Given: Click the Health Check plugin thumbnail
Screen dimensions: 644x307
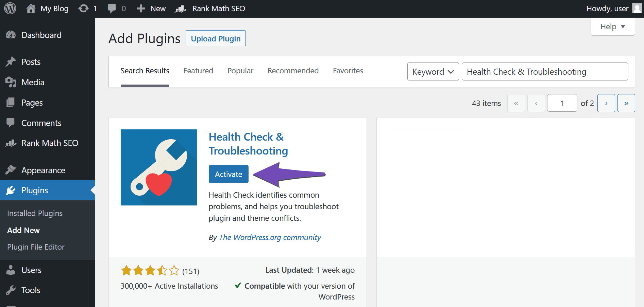Looking at the screenshot, I should (x=159, y=167).
